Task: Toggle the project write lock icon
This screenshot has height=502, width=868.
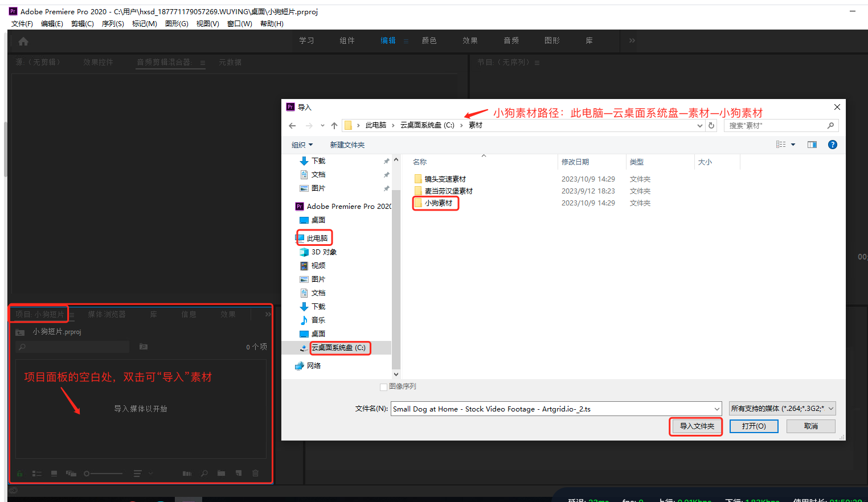Action: pos(20,473)
